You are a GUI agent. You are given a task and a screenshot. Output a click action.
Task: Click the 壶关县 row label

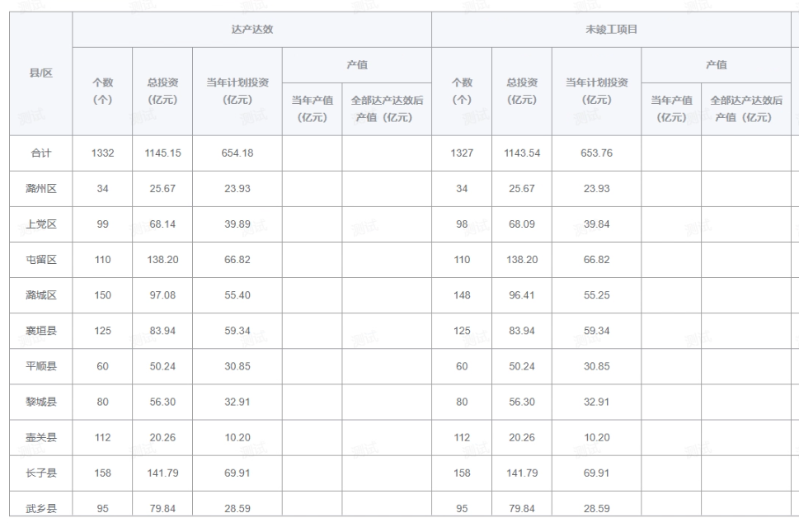(x=40, y=437)
